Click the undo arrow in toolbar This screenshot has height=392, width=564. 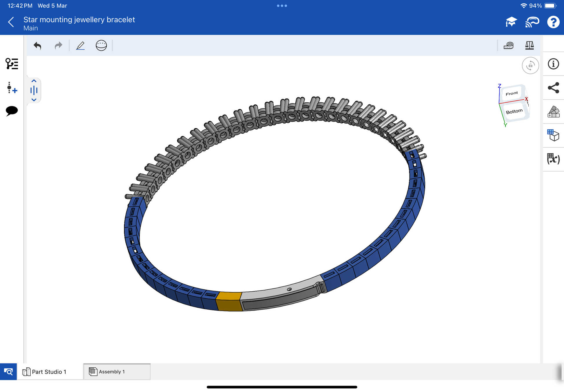(x=37, y=46)
